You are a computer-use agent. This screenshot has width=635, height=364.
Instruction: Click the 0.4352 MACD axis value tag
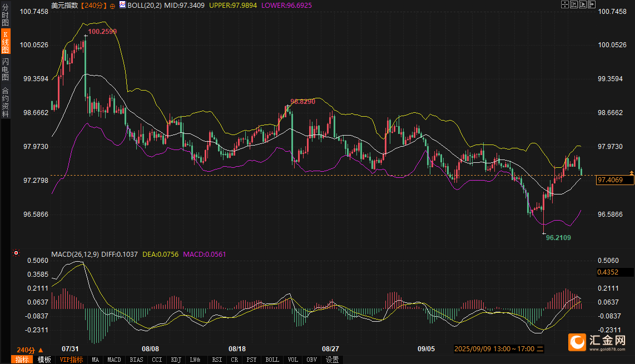tap(615, 272)
